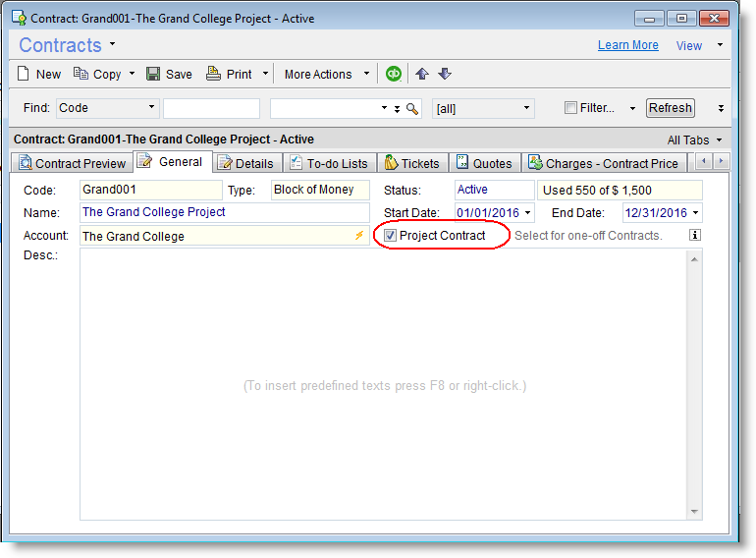Click the green QuickBooks icon
The width and height of the screenshot is (756, 558).
[394, 74]
